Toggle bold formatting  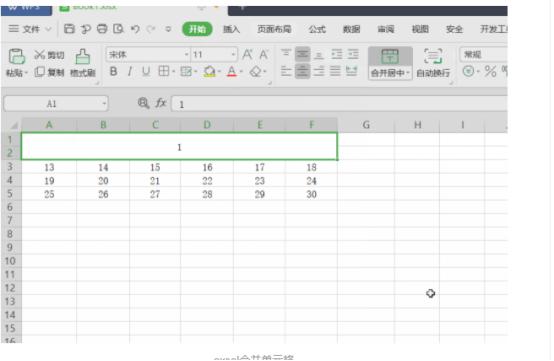(113, 72)
